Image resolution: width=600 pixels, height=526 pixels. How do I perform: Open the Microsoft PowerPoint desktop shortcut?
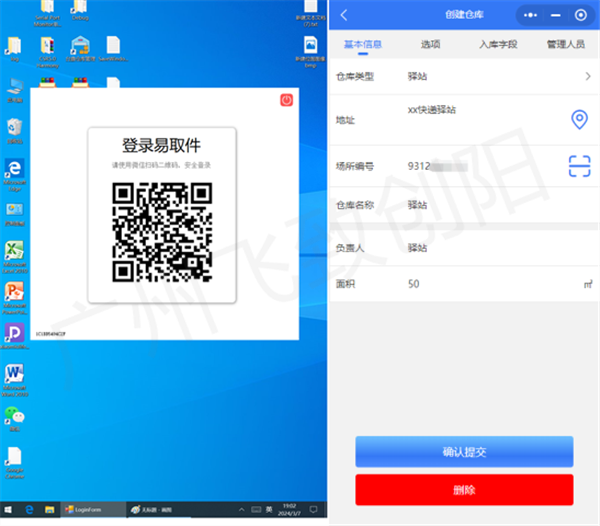coord(15,298)
